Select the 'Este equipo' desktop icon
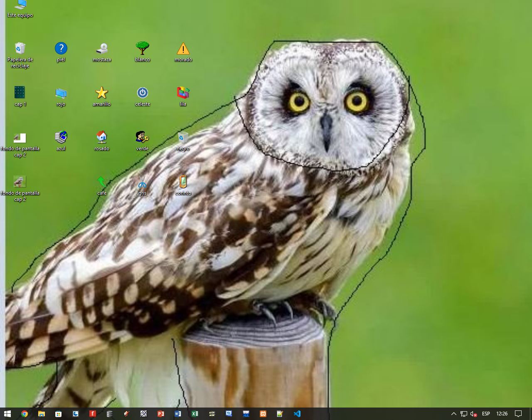 [20, 6]
